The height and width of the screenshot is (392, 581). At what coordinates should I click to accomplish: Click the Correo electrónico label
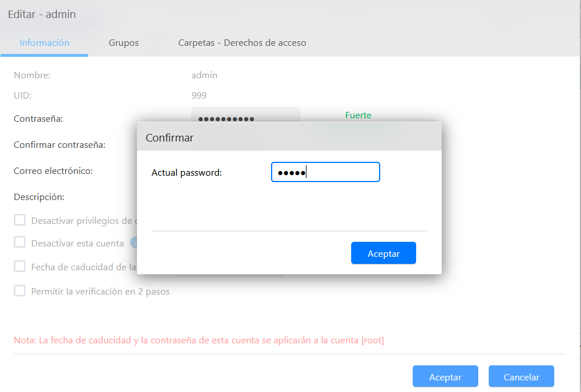[x=53, y=171]
